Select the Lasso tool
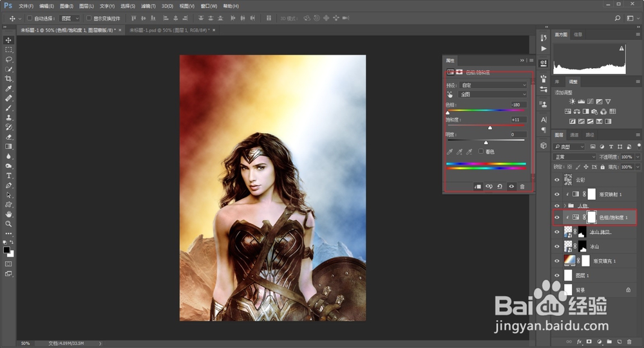 8,60
